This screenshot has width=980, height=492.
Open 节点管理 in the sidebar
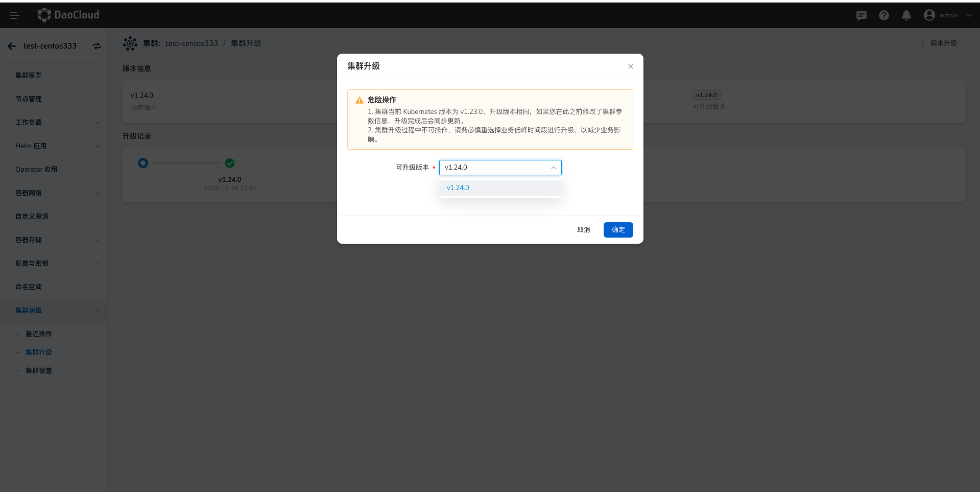click(x=29, y=99)
